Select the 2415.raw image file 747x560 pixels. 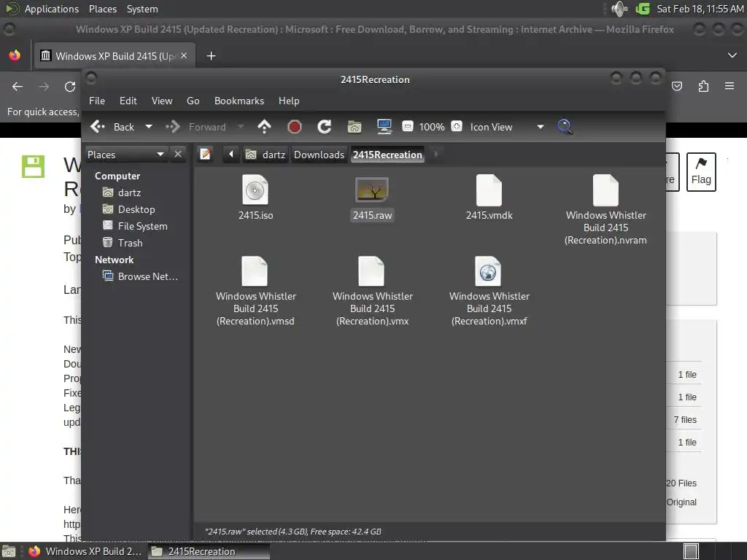[372, 199]
